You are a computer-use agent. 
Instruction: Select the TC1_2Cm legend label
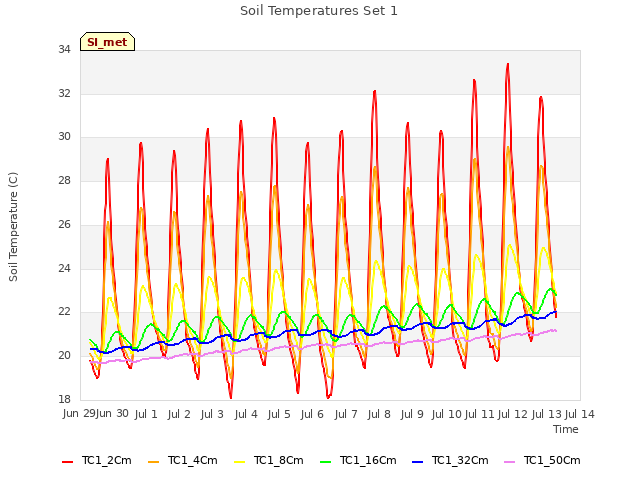point(107,460)
